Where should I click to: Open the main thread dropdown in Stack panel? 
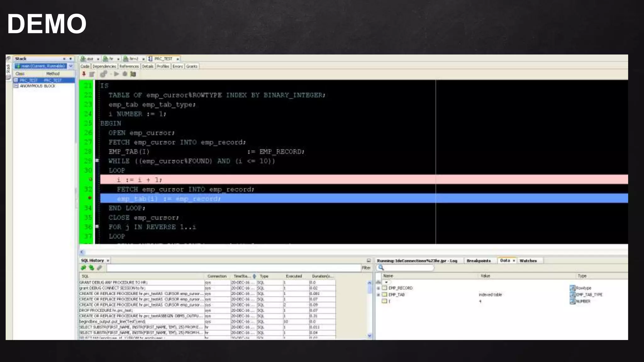[71, 66]
